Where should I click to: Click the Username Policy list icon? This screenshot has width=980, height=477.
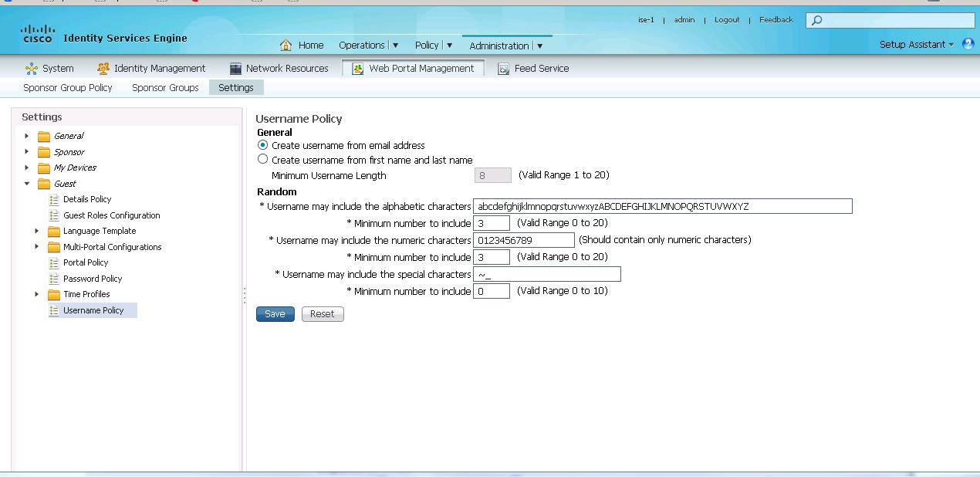[x=54, y=310]
